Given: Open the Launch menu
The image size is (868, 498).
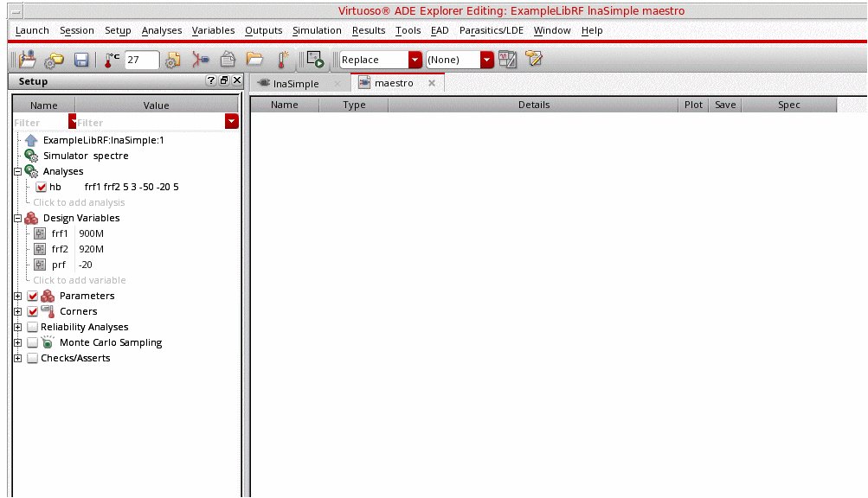Looking at the screenshot, I should tap(32, 30).
